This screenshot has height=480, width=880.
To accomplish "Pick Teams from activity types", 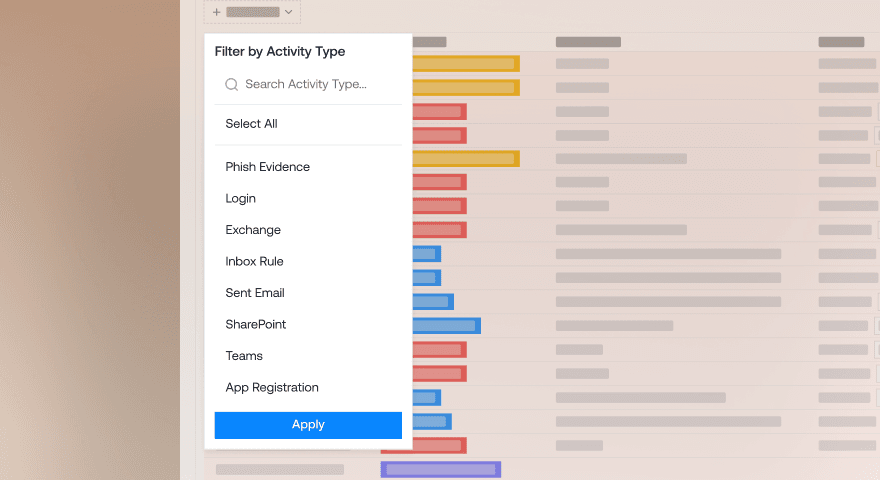I will (x=244, y=355).
